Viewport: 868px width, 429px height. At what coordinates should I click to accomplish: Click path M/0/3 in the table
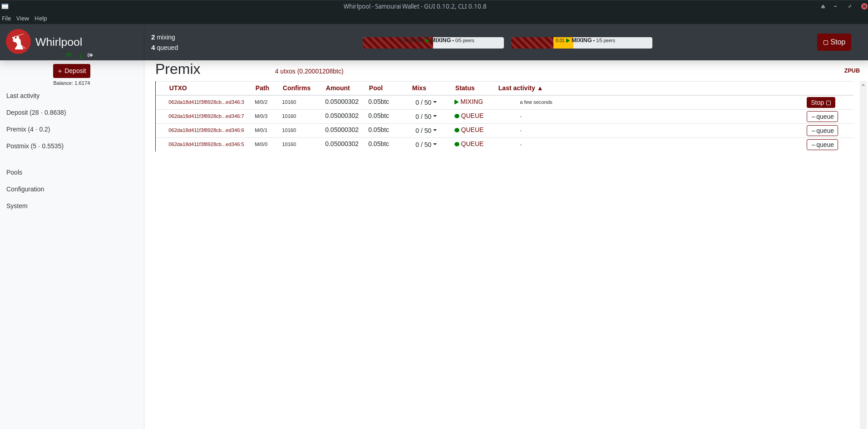(261, 116)
